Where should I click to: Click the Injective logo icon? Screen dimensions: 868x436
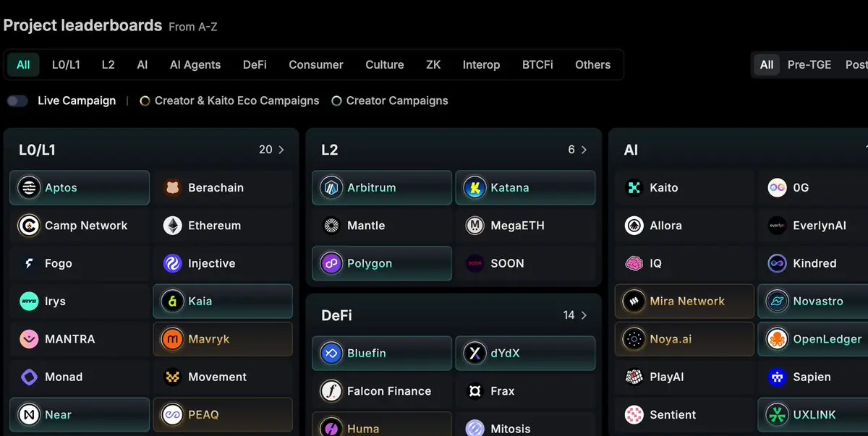coord(172,263)
